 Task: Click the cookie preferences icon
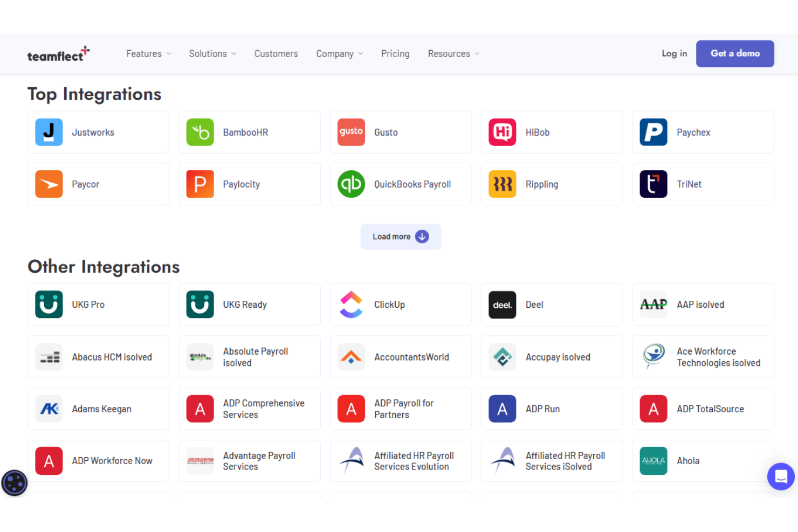coord(15,483)
